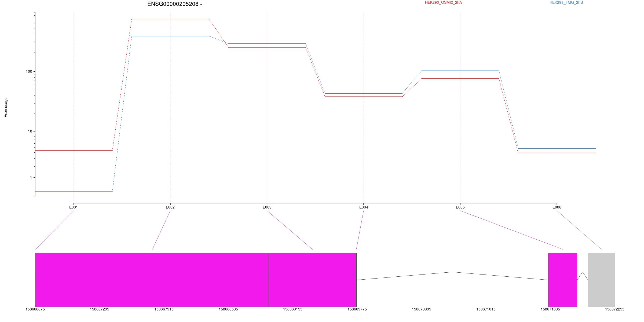Click the red line segment at E001
This screenshot has height=322, width=644.
click(74, 151)
